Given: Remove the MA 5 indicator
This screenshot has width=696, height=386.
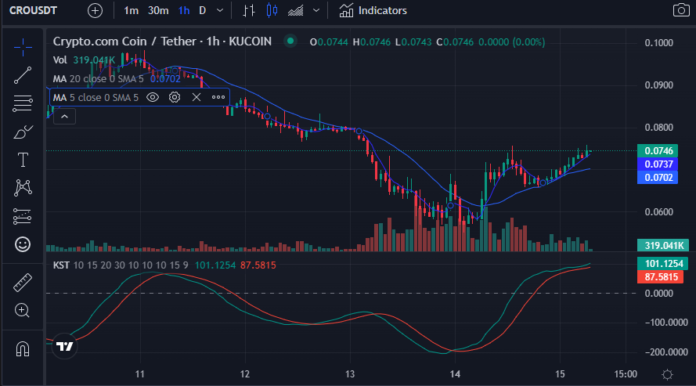Looking at the screenshot, I should [x=196, y=97].
